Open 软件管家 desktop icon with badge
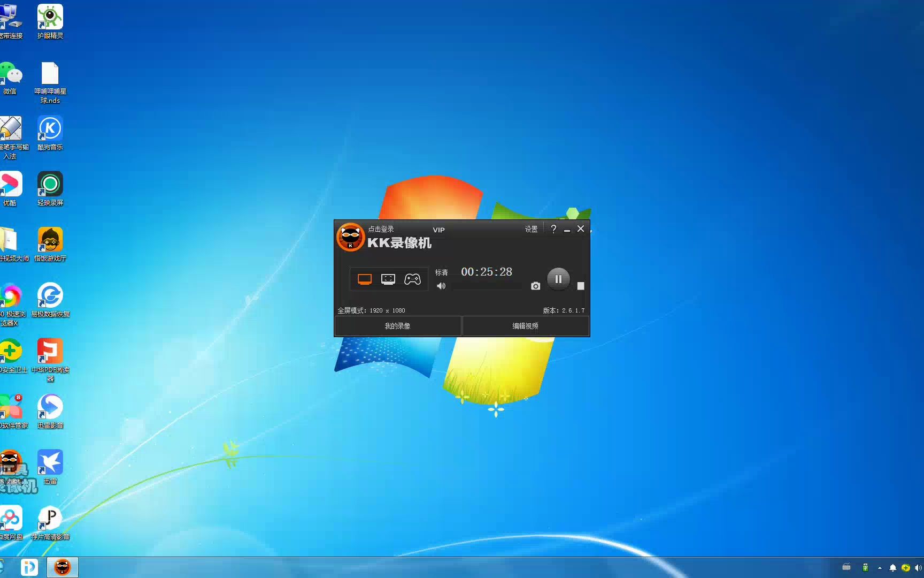 (12, 411)
